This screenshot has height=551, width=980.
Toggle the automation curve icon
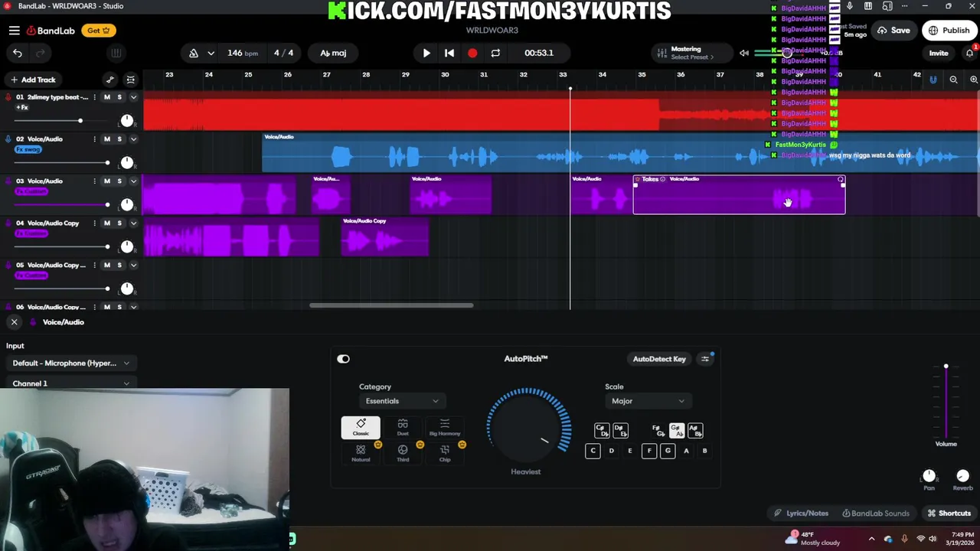pos(109,80)
